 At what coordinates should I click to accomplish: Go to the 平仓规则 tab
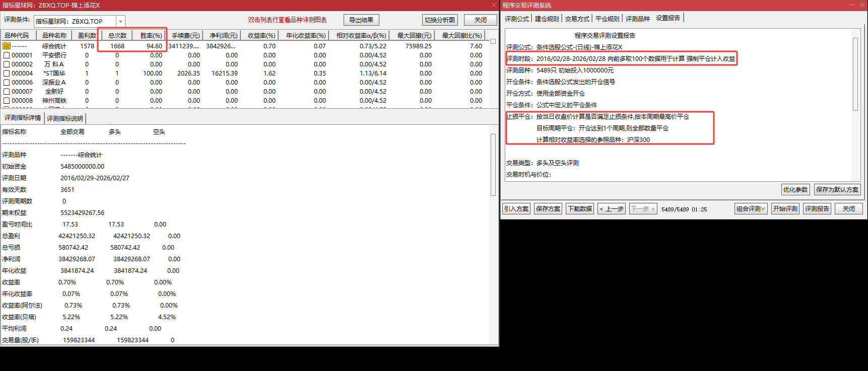[x=607, y=19]
